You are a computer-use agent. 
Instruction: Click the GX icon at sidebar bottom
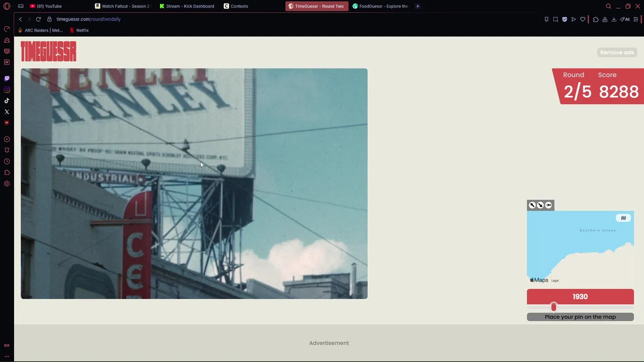tap(7, 345)
